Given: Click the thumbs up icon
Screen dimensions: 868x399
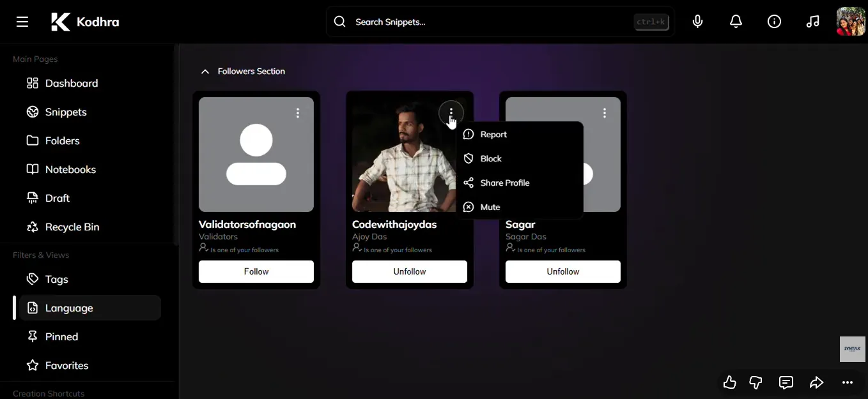Looking at the screenshot, I should [729, 382].
